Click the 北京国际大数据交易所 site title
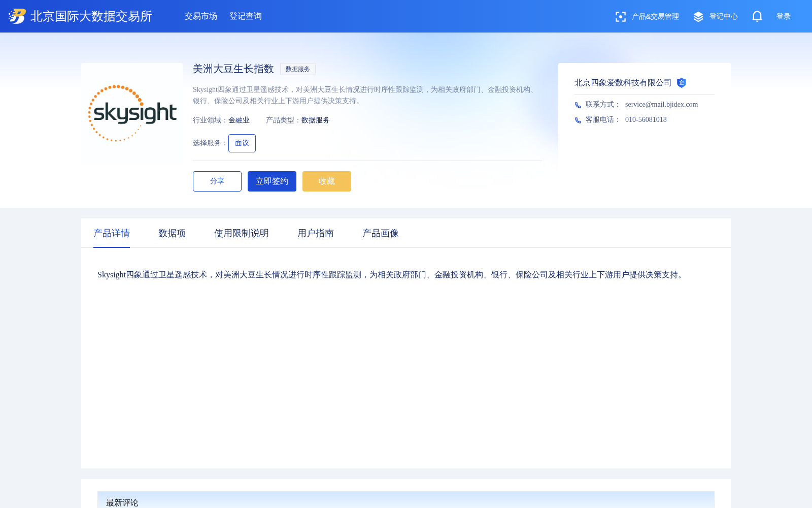 tap(91, 16)
